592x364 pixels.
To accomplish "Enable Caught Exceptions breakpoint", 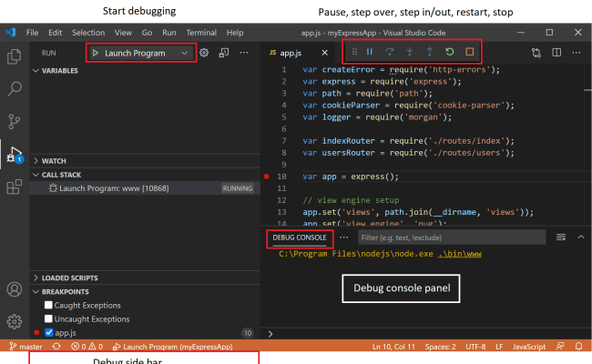I will click(x=48, y=305).
